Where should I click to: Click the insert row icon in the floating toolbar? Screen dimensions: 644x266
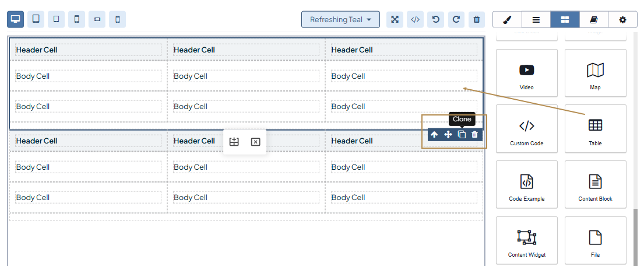234,142
